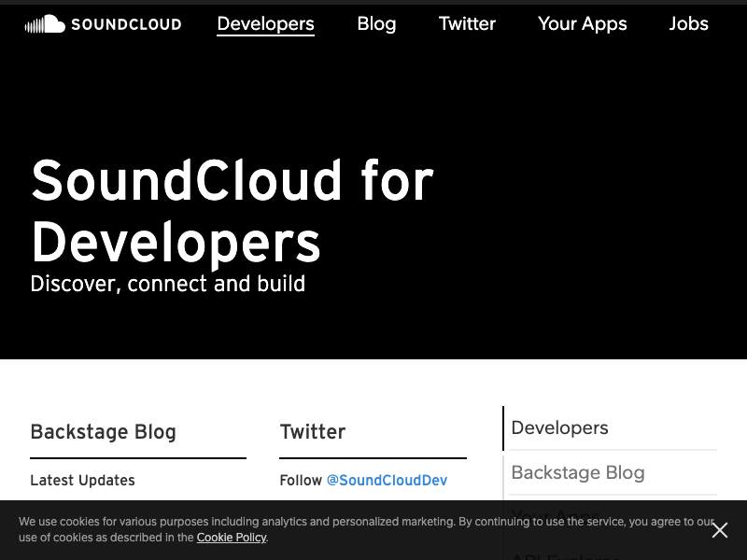Go to Twitter in top navigation
This screenshot has height=560, width=747.
467,24
